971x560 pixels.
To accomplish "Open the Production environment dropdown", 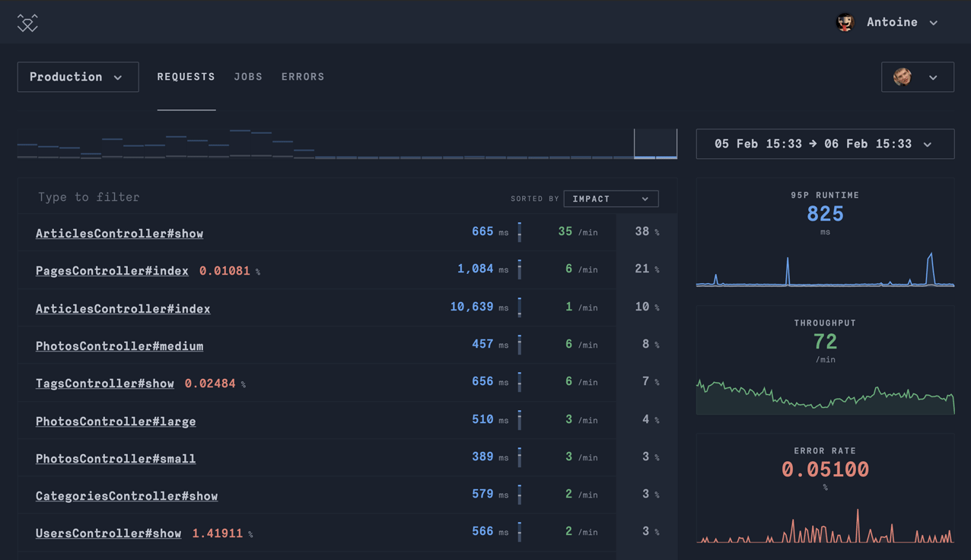I will [78, 77].
